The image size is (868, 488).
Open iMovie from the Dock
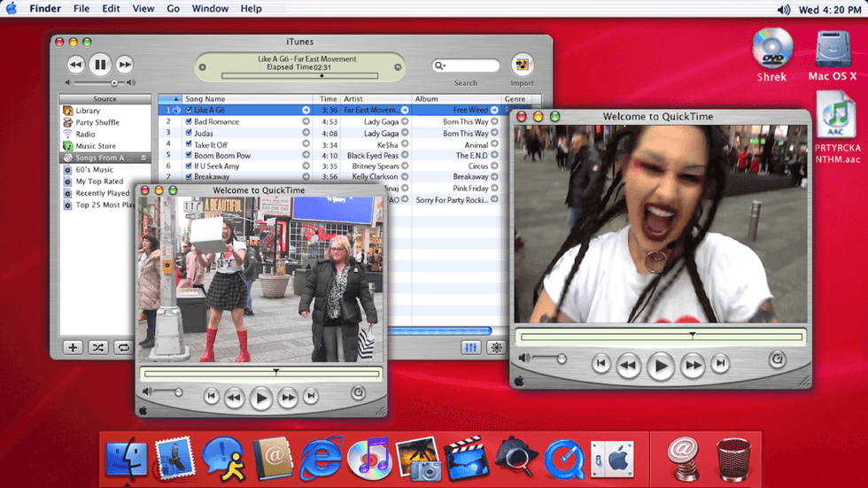tap(467, 459)
